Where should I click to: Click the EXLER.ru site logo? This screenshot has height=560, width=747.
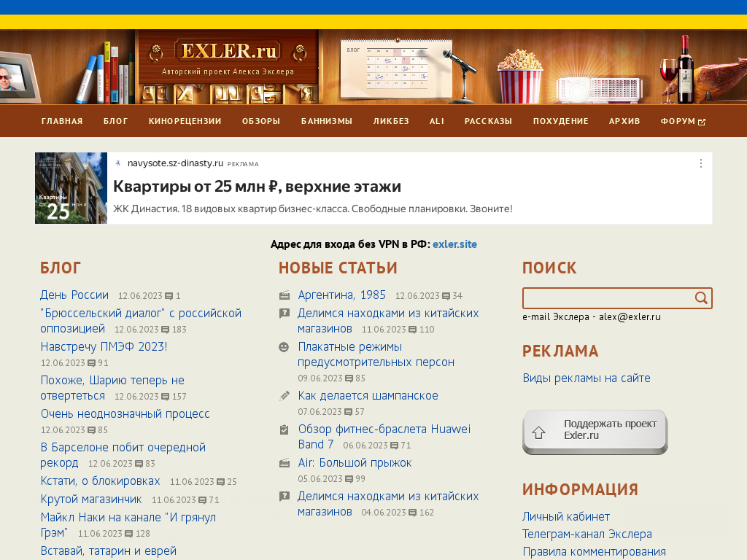[228, 52]
